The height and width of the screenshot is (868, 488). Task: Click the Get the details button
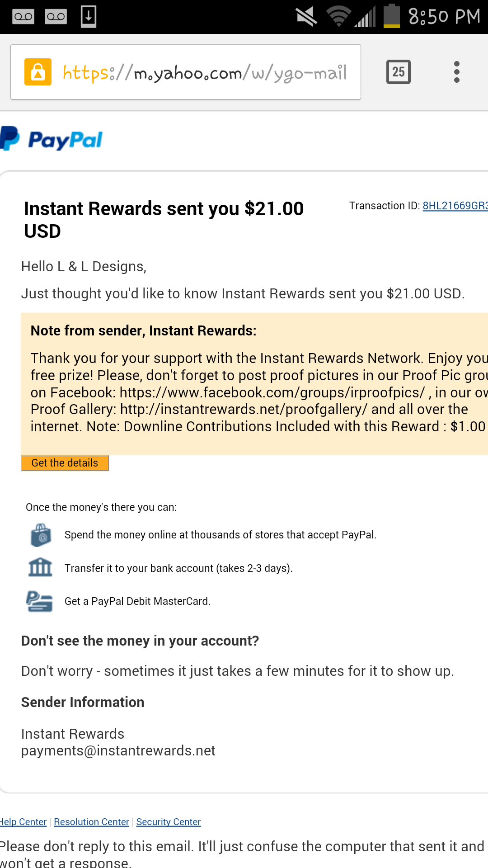coord(65,463)
